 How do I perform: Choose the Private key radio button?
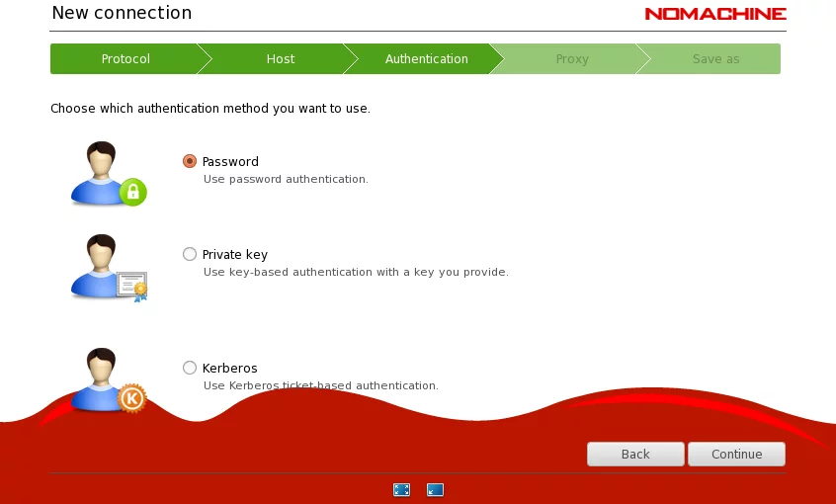pyautogui.click(x=190, y=254)
